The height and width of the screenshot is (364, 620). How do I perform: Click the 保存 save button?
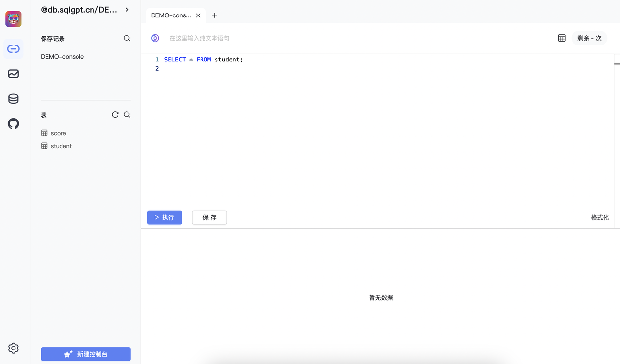[209, 217]
